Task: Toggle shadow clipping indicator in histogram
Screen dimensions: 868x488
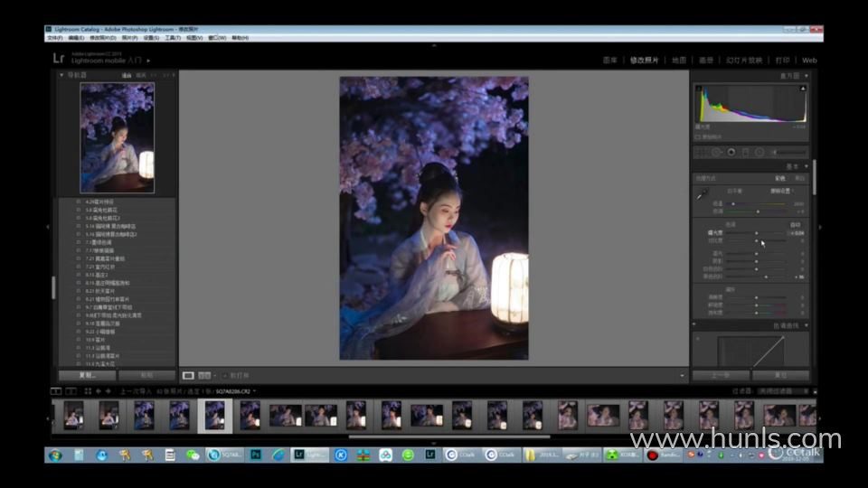Action: (x=699, y=89)
